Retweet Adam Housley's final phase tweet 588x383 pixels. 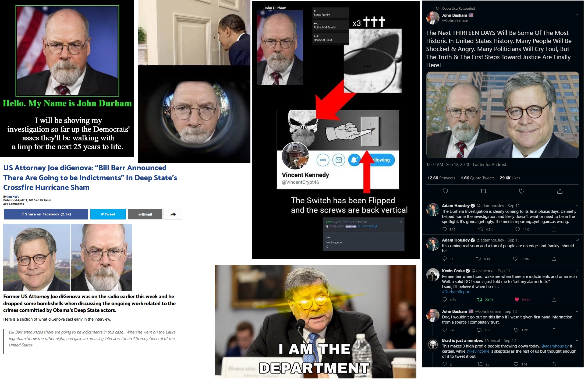[480, 229]
